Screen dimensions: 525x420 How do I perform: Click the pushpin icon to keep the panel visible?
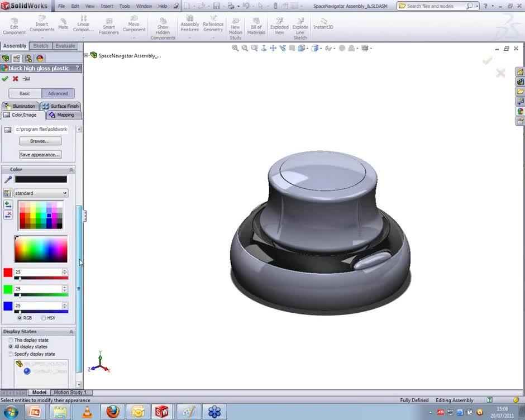(26, 79)
